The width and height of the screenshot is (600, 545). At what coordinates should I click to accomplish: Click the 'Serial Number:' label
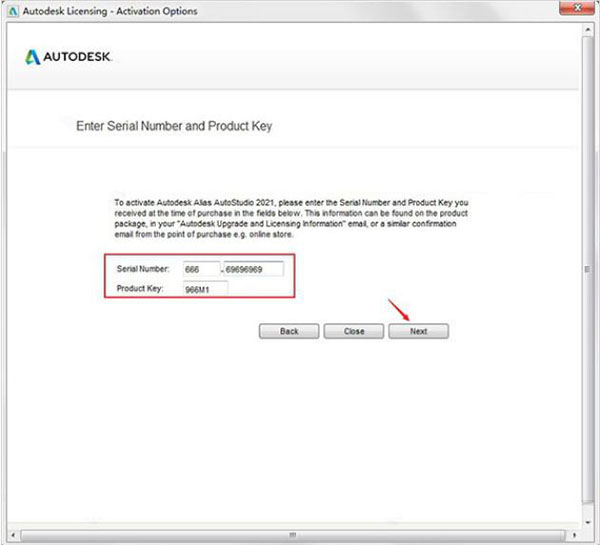click(143, 269)
